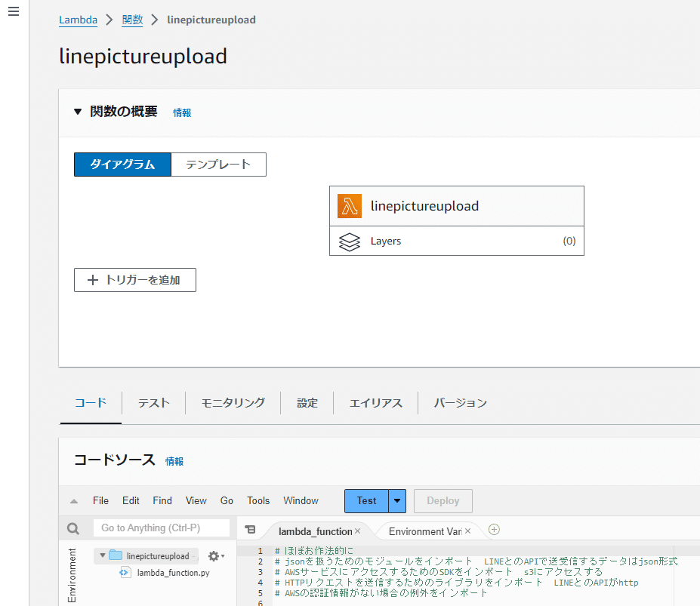This screenshot has height=606, width=700.
Task: Go to Lambda breadcrumb link
Action: (x=78, y=20)
